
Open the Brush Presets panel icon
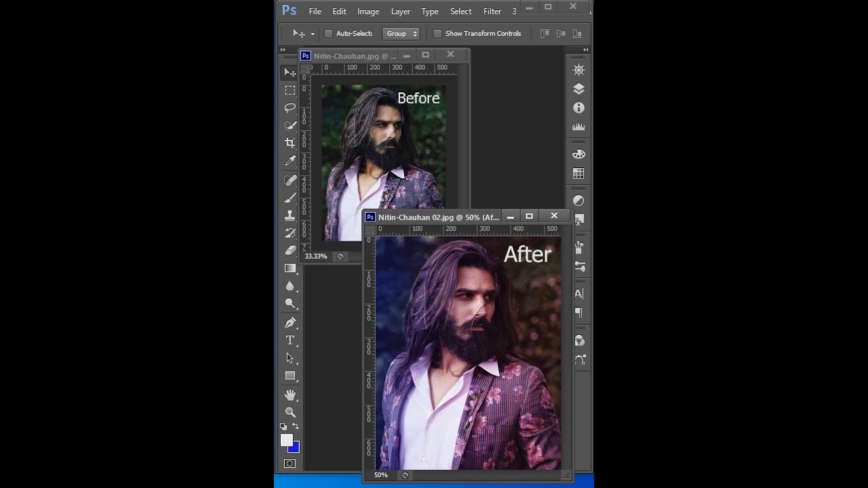point(578,267)
